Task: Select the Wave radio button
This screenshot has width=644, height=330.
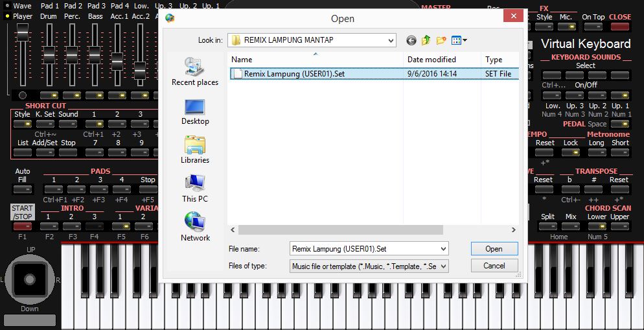Action: pyautogui.click(x=7, y=6)
